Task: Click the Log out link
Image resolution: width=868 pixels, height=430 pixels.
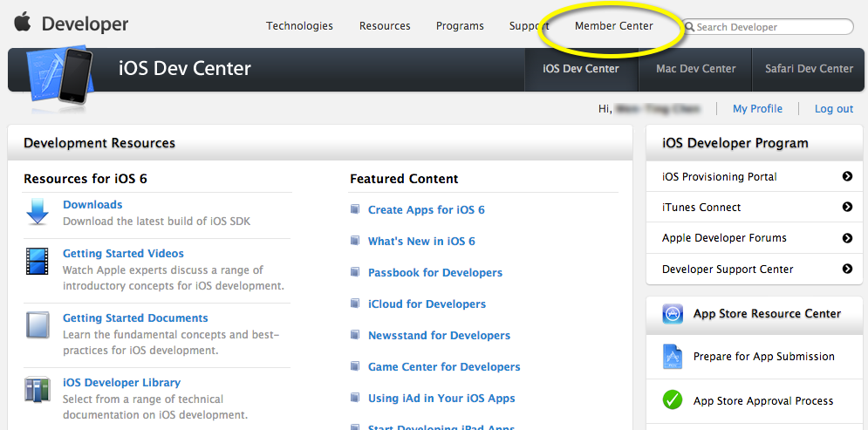Action: click(834, 109)
